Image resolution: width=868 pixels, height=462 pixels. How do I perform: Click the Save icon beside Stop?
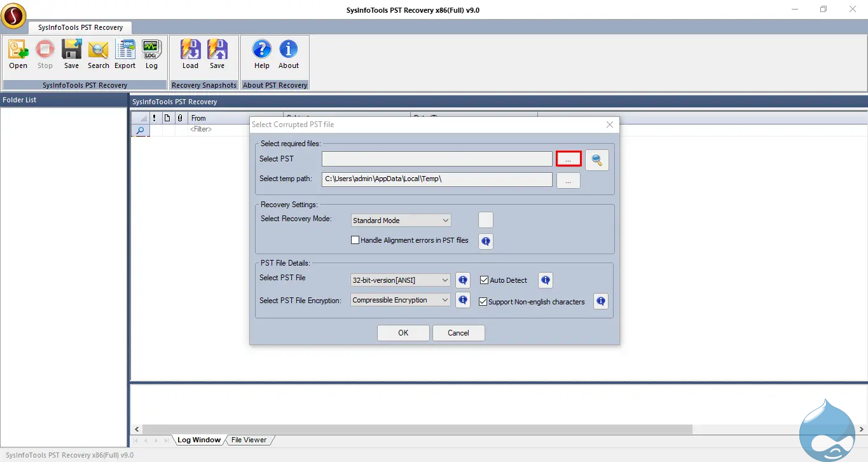tap(71, 55)
